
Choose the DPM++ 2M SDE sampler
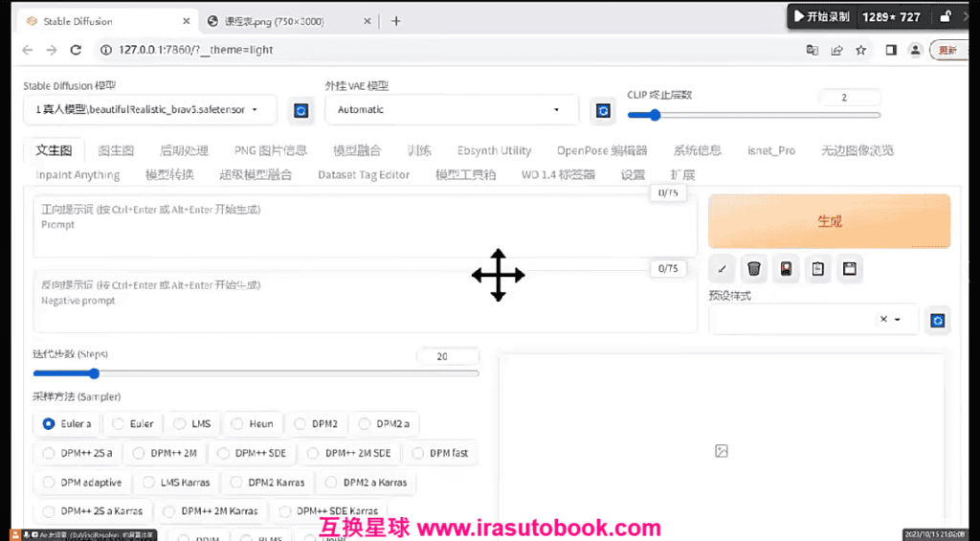350,453
